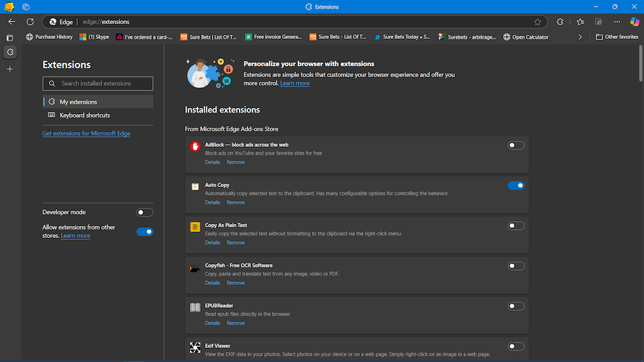Go back with the browser back arrow
644x362 pixels.
(11, 21)
